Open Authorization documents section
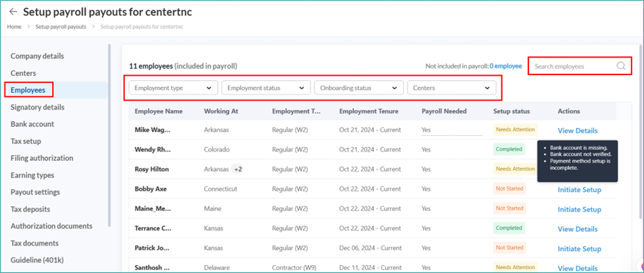This screenshot has height=273, width=644. (x=52, y=226)
